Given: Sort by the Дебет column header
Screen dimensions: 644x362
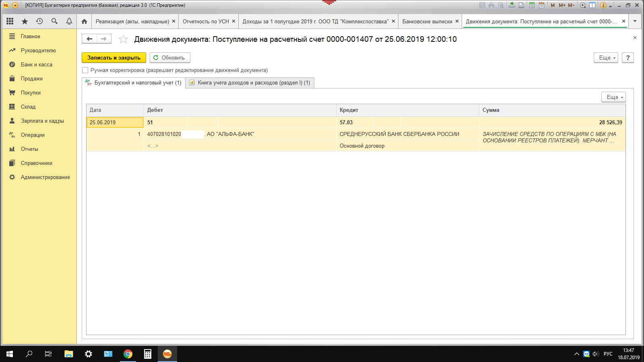Looking at the screenshot, I should [240, 110].
